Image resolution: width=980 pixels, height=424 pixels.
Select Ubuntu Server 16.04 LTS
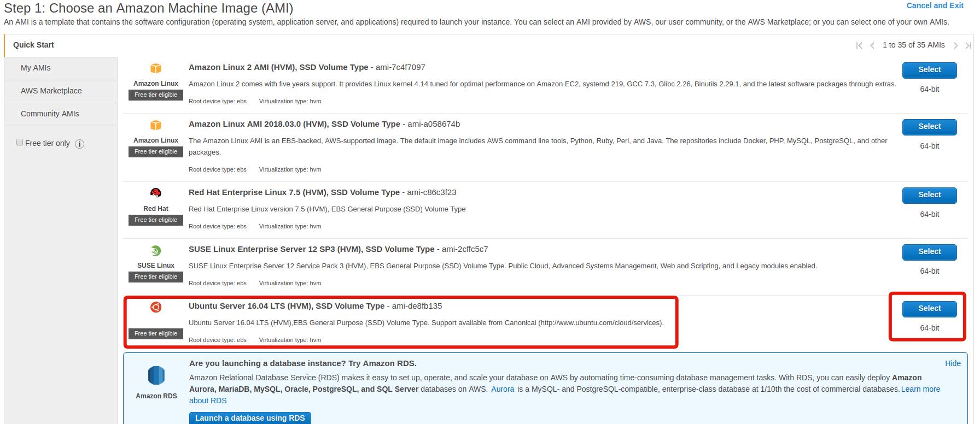(x=929, y=309)
